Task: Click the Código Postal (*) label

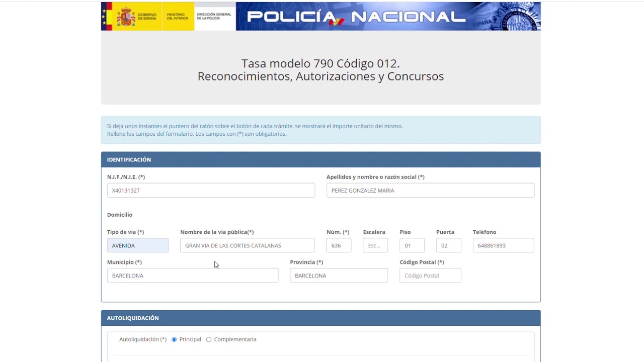Action: pos(422,262)
